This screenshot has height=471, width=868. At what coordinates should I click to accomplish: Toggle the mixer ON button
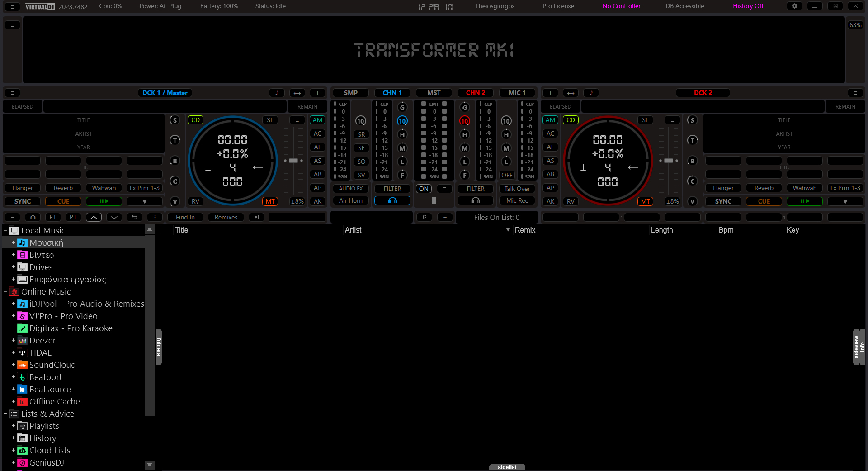click(424, 189)
